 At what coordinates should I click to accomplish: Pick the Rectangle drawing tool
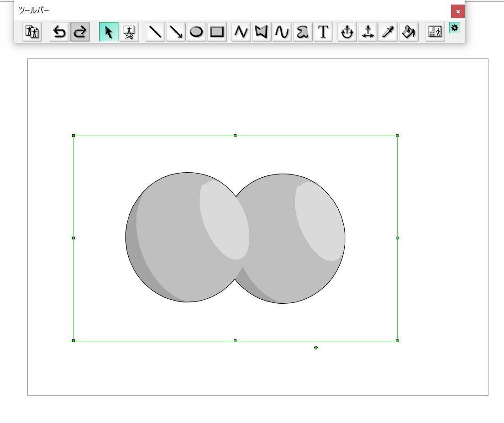pos(217,32)
